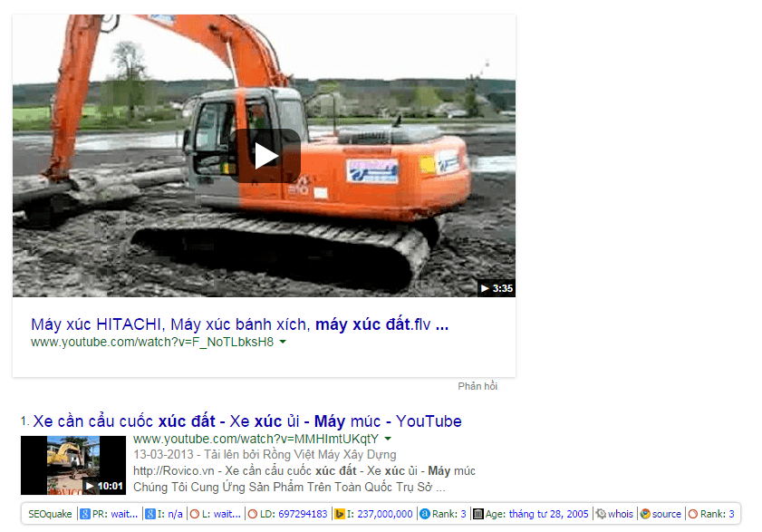Click the Google icon beside I: n/a

tap(150, 514)
